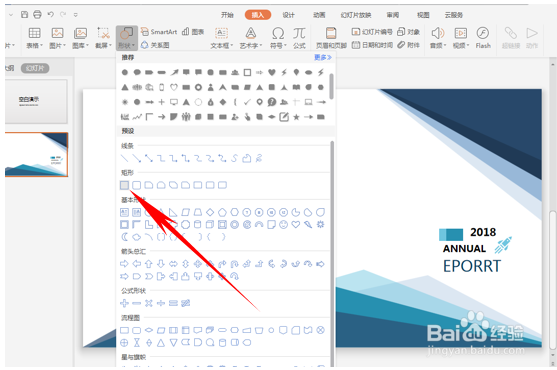The width and height of the screenshot is (557, 370).
Task: Click the 幻灯片编号 (Slide Number) button
Action: 372,32
